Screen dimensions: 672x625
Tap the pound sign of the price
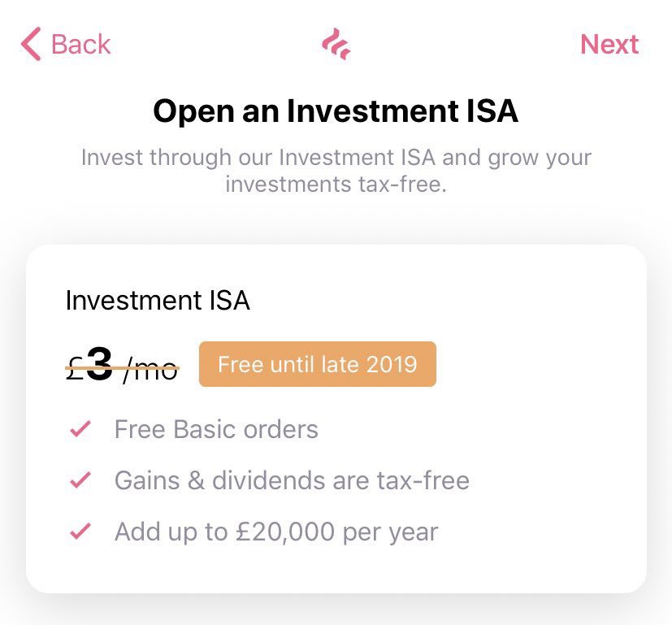(75, 370)
